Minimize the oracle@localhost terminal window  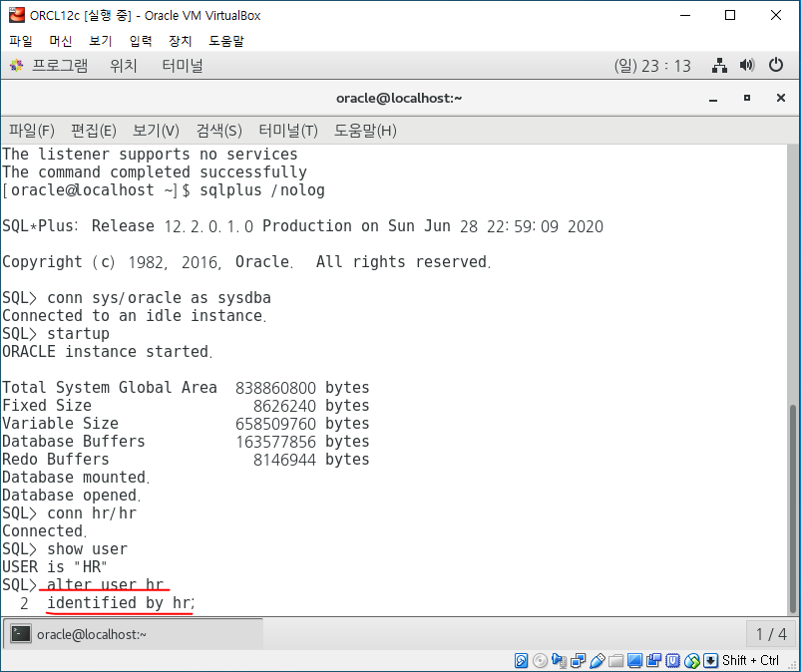[713, 98]
